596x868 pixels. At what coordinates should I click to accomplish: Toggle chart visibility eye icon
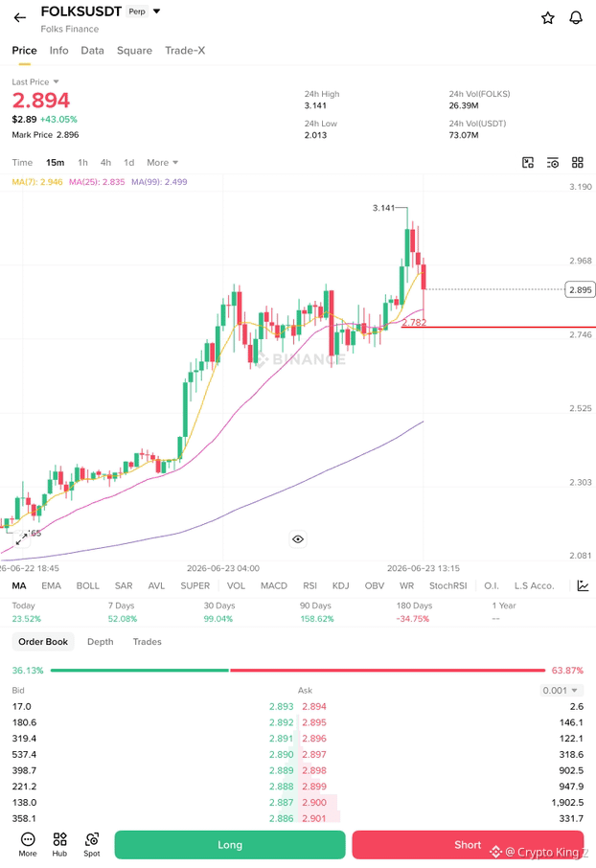pos(298,539)
